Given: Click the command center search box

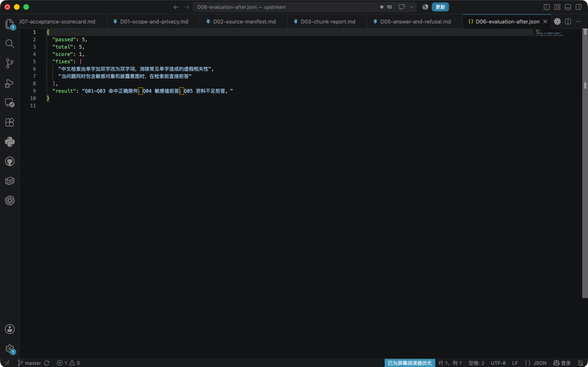Looking at the screenshot, I should [x=285, y=7].
